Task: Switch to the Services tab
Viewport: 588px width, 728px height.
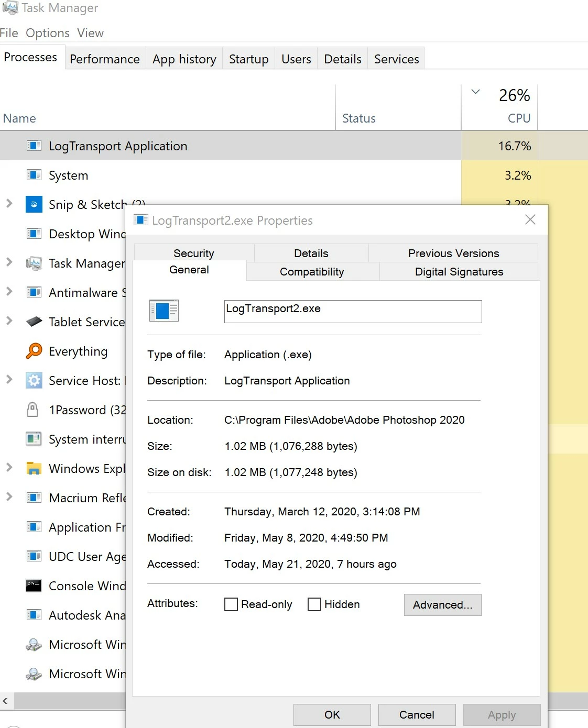Action: pyautogui.click(x=397, y=59)
